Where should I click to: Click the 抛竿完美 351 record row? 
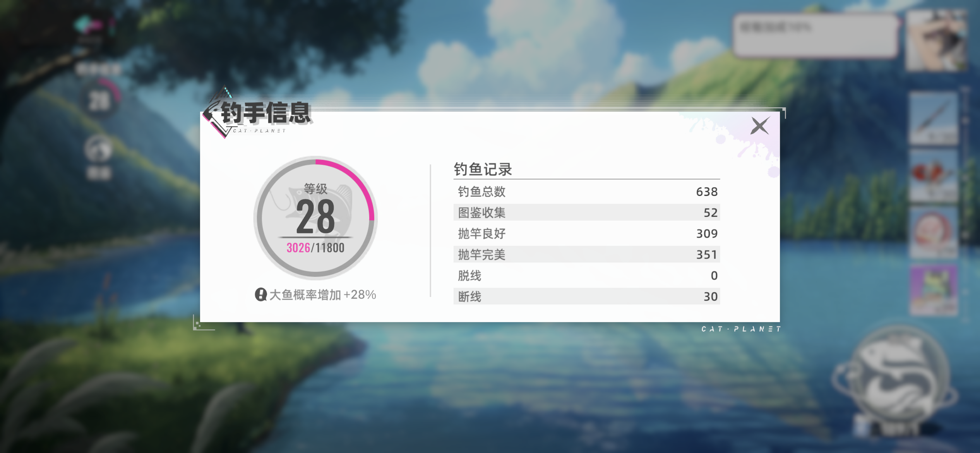click(586, 254)
